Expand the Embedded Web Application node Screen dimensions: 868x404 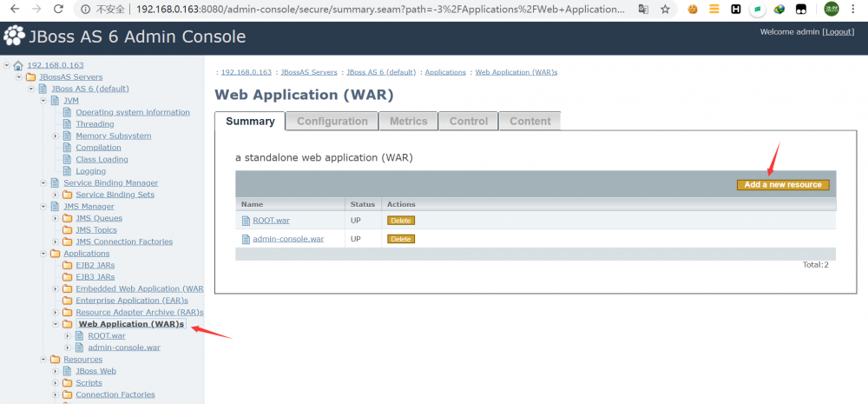coord(56,288)
